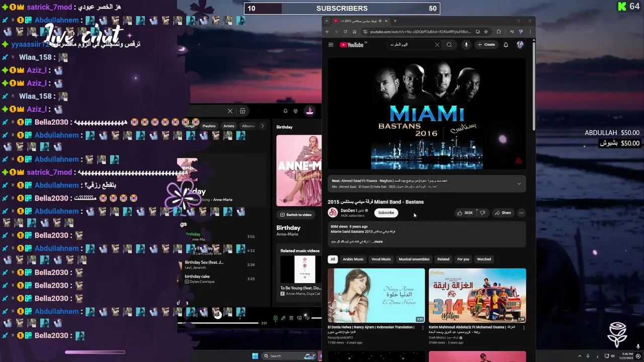Open the DanDen channel avatar

tap(333, 213)
